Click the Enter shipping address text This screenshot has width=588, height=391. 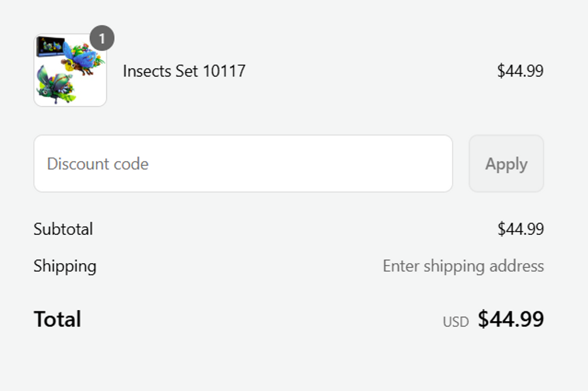click(x=463, y=266)
